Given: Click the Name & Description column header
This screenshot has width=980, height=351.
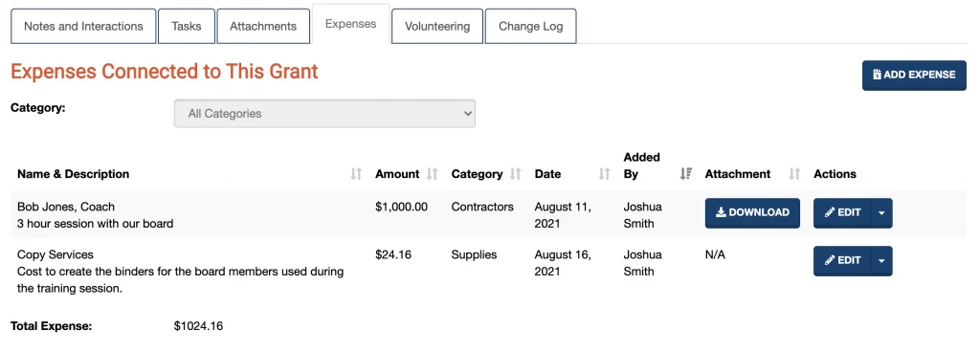Looking at the screenshot, I should [73, 174].
